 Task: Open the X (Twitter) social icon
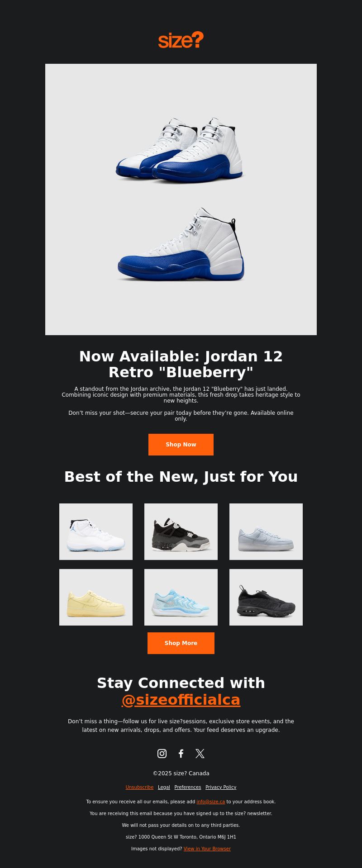click(200, 753)
